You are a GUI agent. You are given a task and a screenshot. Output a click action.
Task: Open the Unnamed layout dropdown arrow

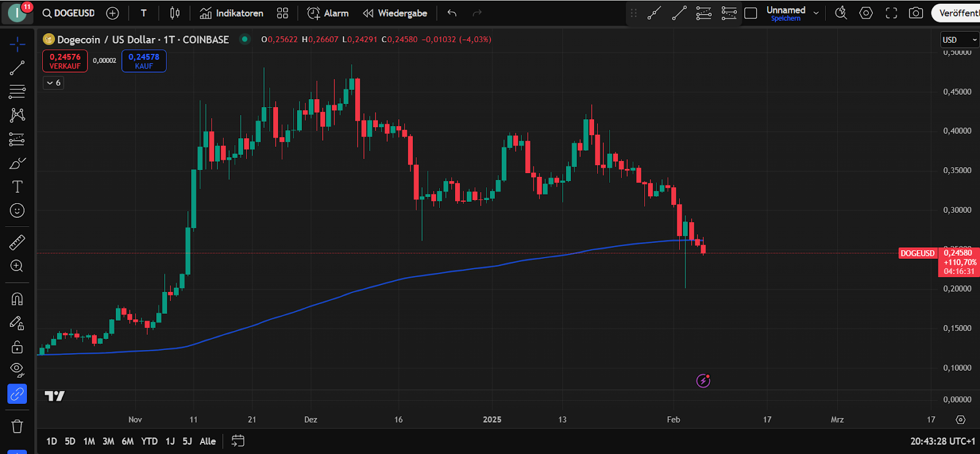[816, 13]
